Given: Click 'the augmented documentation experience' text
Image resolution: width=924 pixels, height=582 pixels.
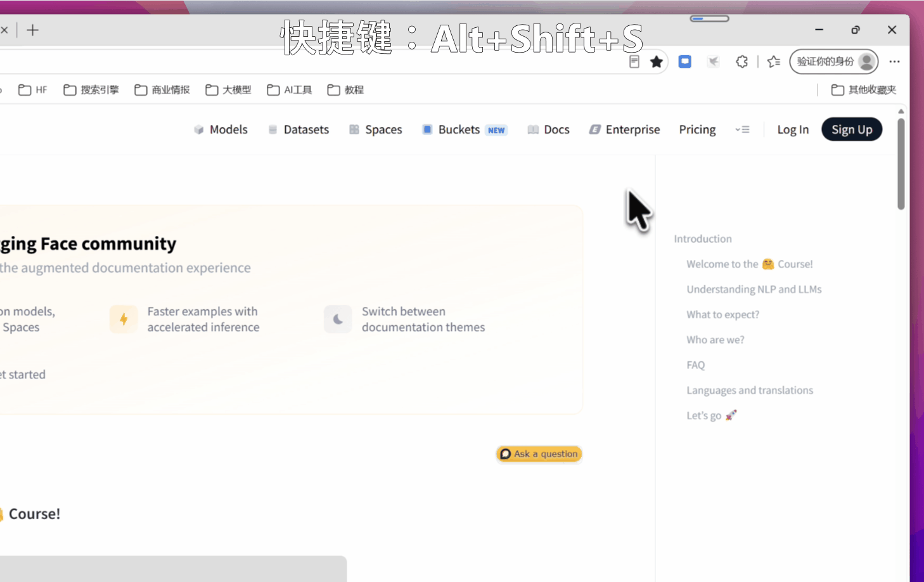Looking at the screenshot, I should tap(125, 268).
